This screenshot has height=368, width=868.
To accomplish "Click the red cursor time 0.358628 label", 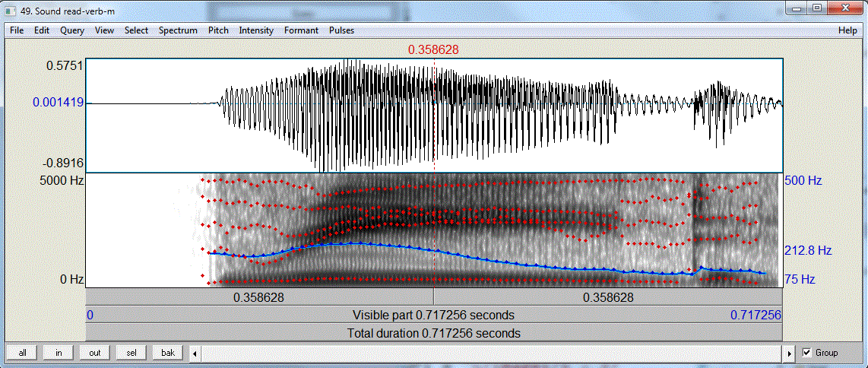I will pos(433,50).
